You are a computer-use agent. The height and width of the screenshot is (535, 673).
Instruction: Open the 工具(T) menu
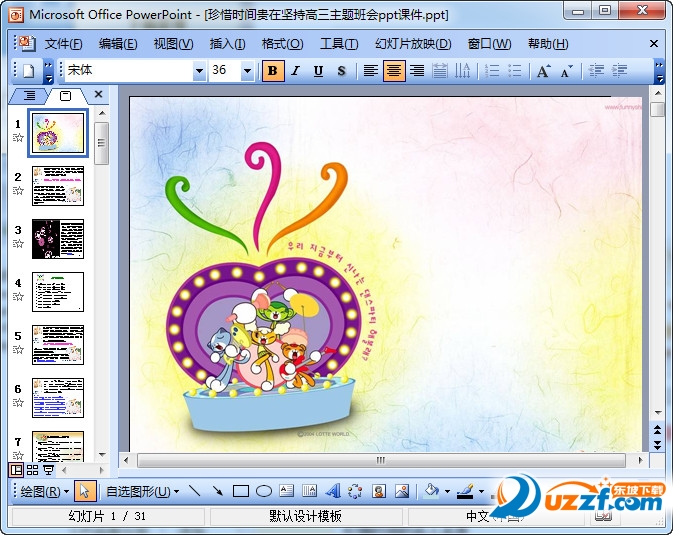[339, 44]
